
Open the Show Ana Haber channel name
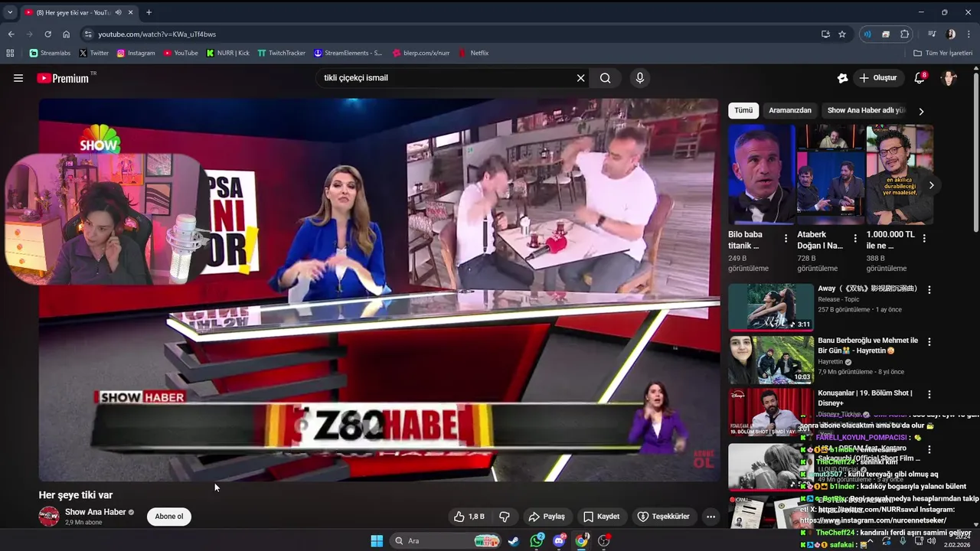[95, 512]
